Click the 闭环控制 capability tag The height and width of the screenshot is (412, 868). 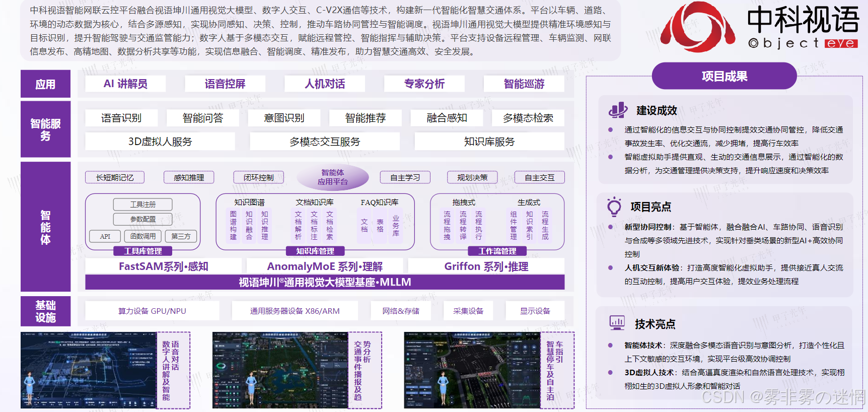[x=259, y=177]
